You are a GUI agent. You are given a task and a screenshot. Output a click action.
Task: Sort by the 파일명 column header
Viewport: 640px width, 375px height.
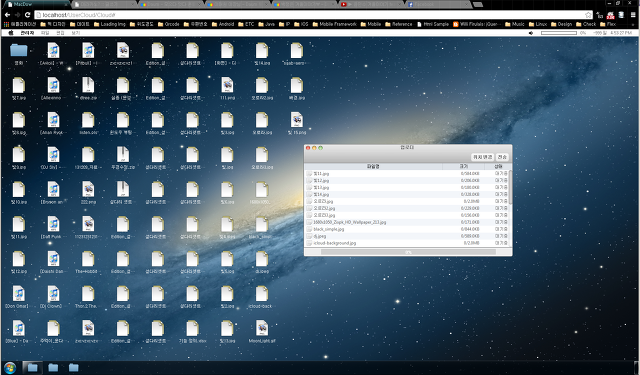pyautogui.click(x=373, y=166)
